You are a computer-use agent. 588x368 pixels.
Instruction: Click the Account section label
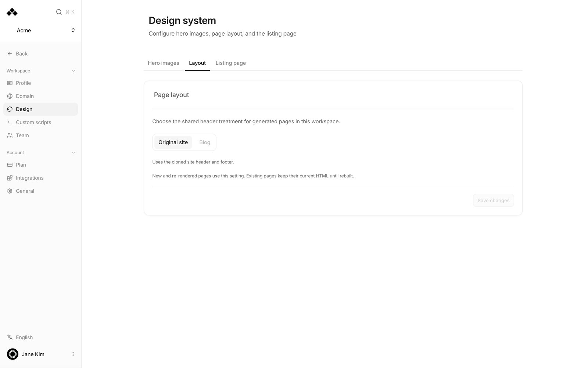(x=15, y=152)
